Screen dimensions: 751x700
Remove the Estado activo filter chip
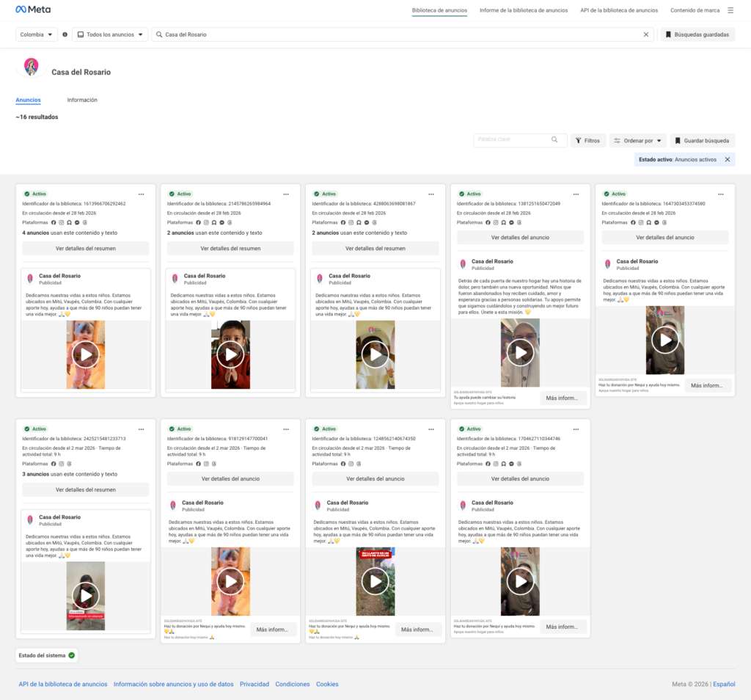(727, 159)
